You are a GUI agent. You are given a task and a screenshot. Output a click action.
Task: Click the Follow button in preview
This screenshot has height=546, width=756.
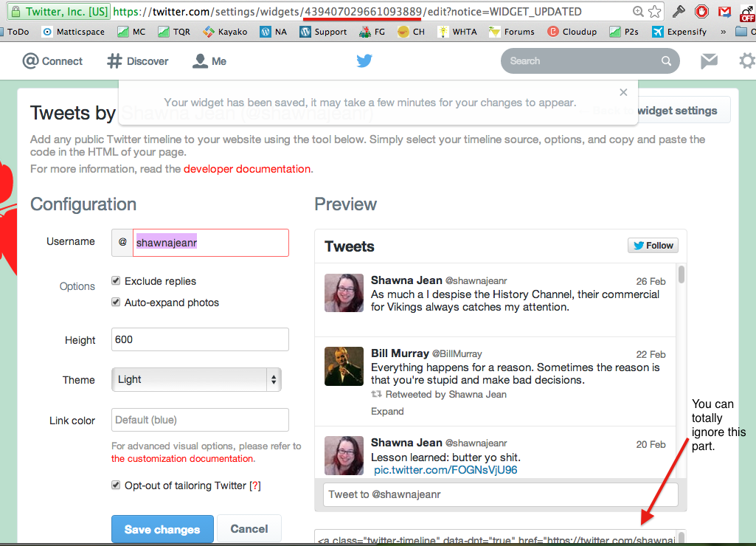(653, 246)
